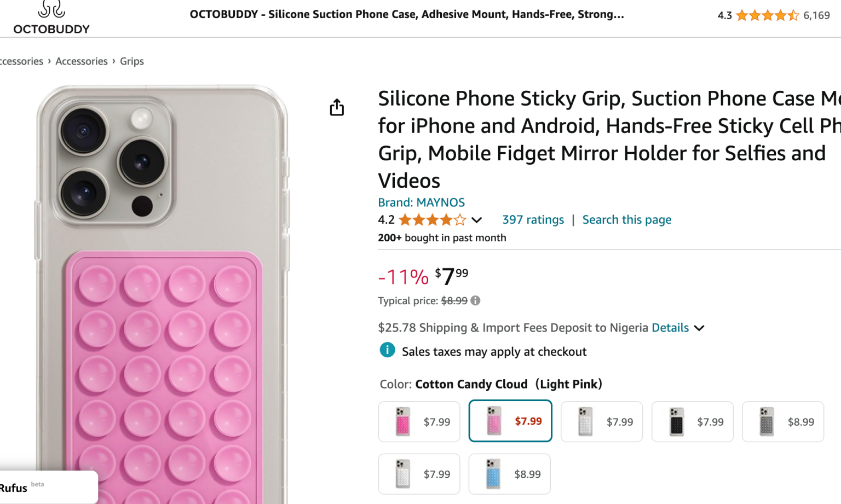Select the blue $8.99 color variant
This screenshot has height=504, width=841.
pos(509,474)
